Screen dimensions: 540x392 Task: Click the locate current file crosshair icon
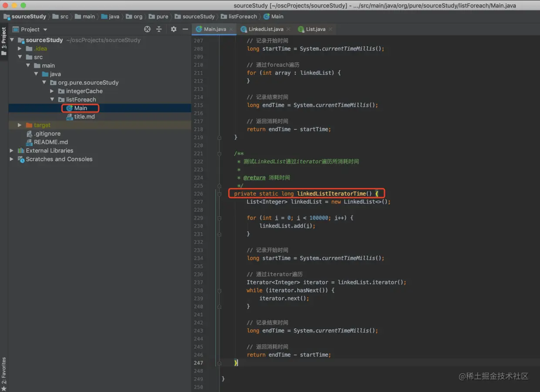pos(147,29)
